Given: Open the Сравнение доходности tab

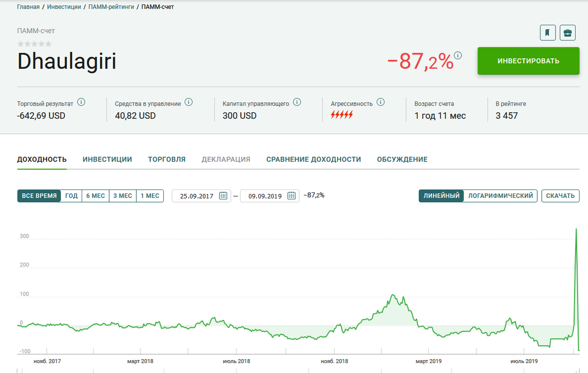Looking at the screenshot, I should tap(314, 159).
